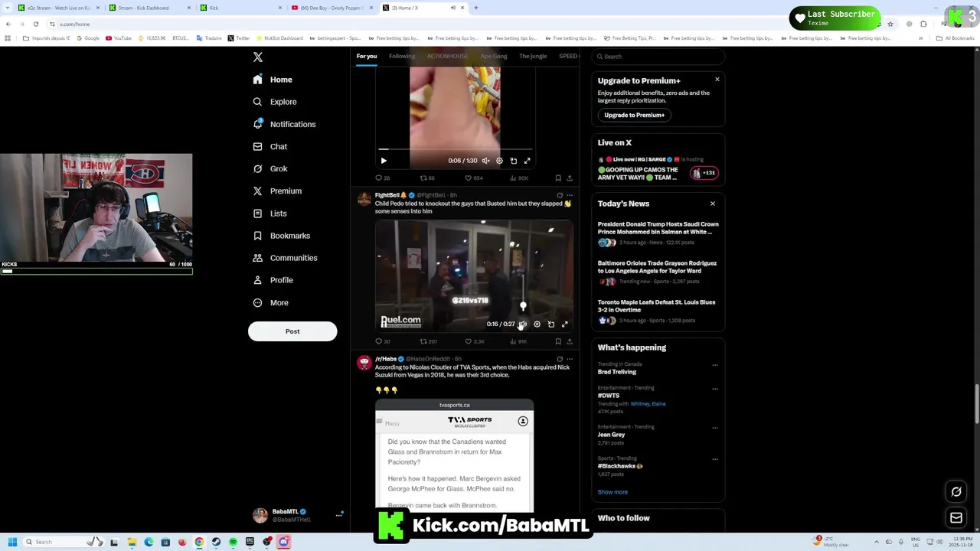Open options for #DWTS trend
Viewport: 980px width, 551px height.
point(715,389)
